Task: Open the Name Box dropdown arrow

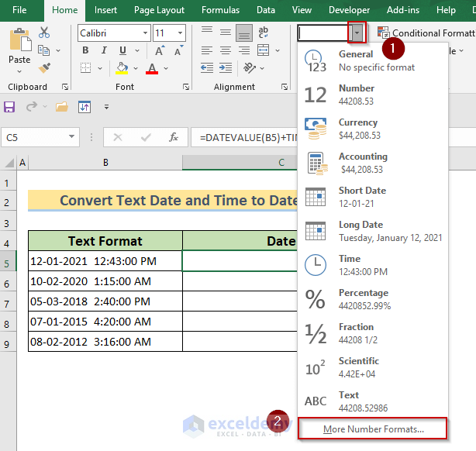Action: coord(72,137)
